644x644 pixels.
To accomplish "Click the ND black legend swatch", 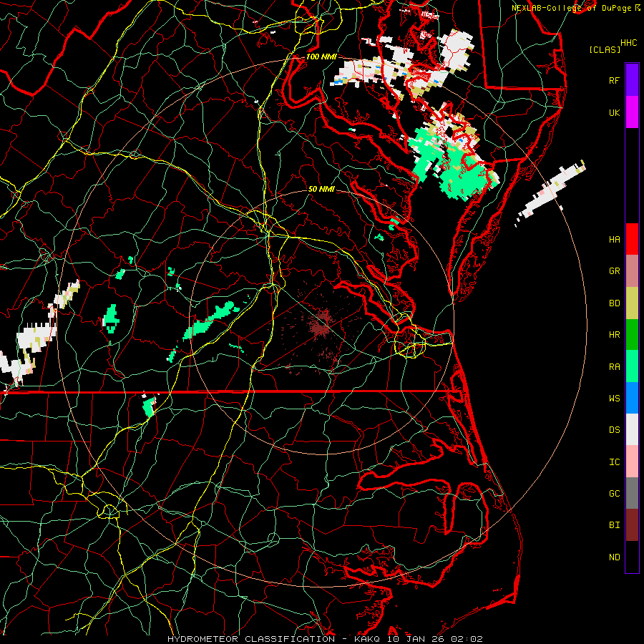I will [x=632, y=557].
